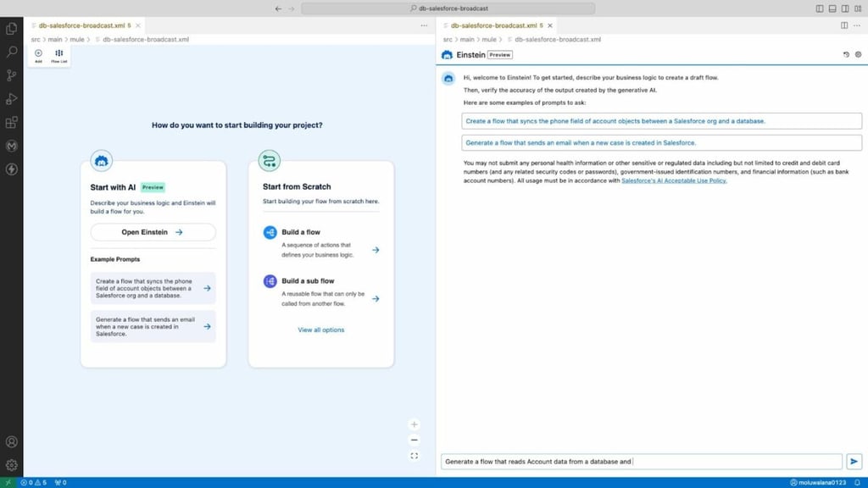Open errors and warnings in status bar

33,482
